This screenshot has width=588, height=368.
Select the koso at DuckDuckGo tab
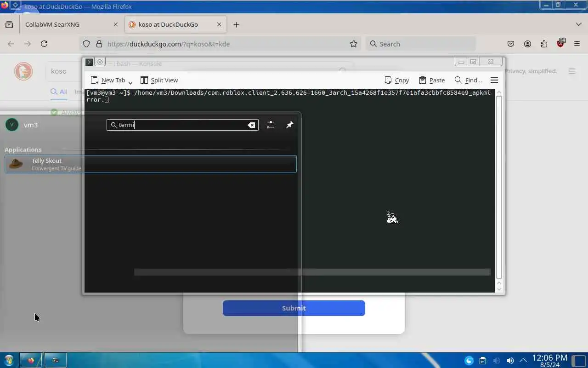pyautogui.click(x=175, y=24)
